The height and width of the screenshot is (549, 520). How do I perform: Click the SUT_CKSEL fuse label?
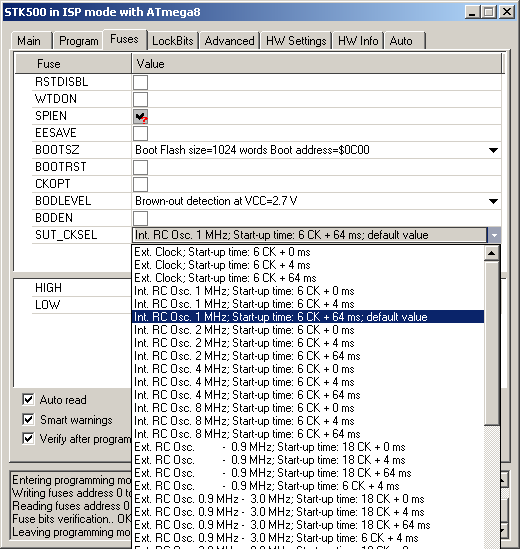point(66,235)
